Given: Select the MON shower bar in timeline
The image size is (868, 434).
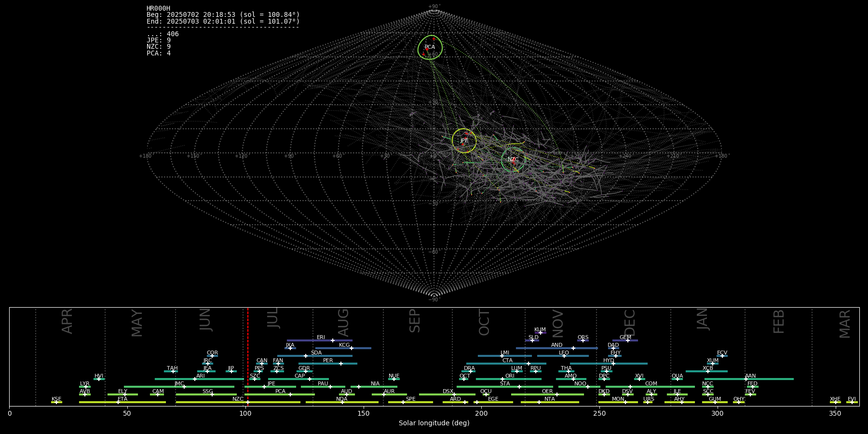Looking at the screenshot, I should click(618, 402).
